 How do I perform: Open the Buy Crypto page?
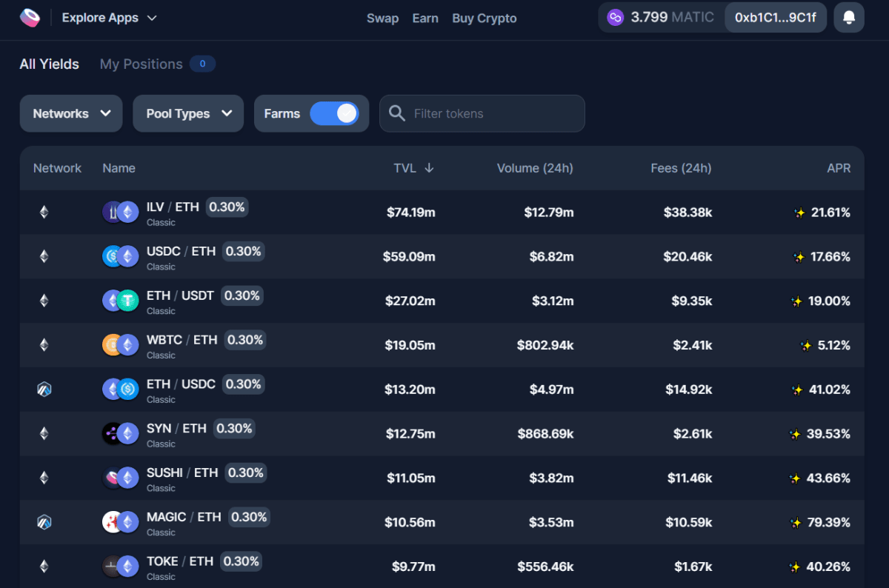tap(485, 19)
